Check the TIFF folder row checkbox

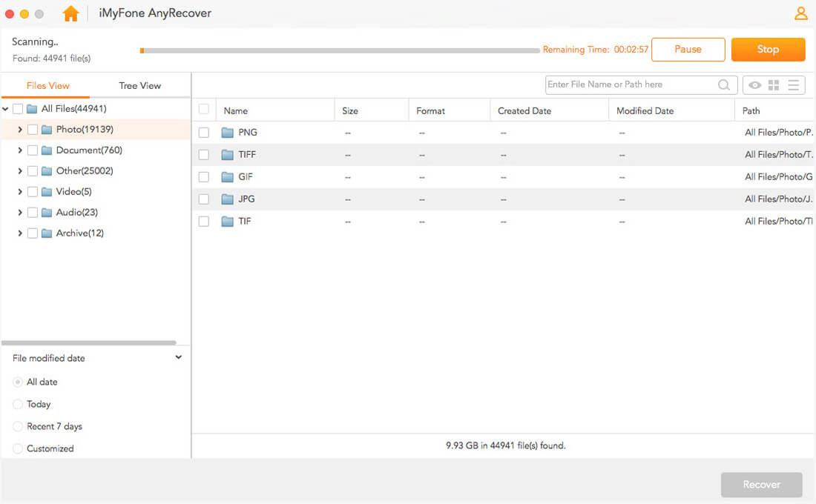click(204, 155)
